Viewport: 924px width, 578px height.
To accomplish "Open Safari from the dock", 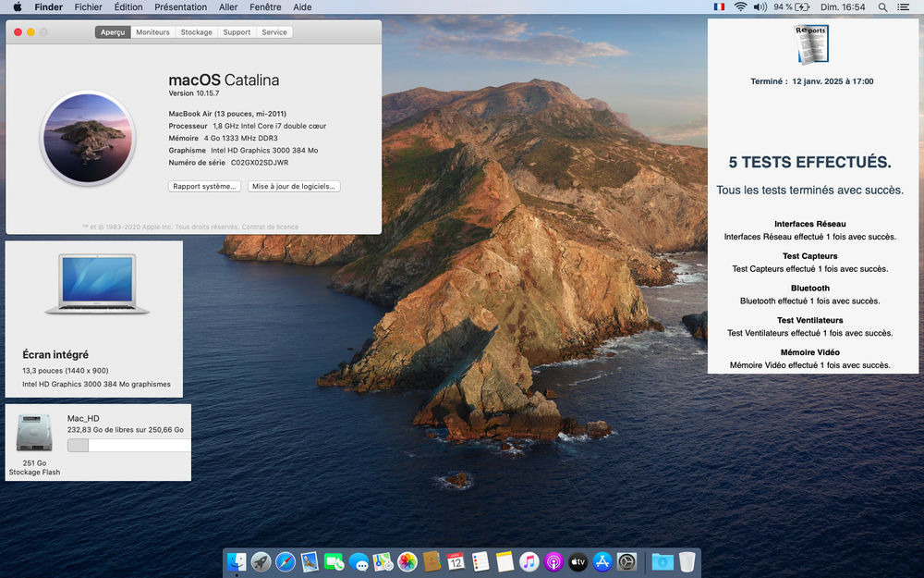I will 286,561.
